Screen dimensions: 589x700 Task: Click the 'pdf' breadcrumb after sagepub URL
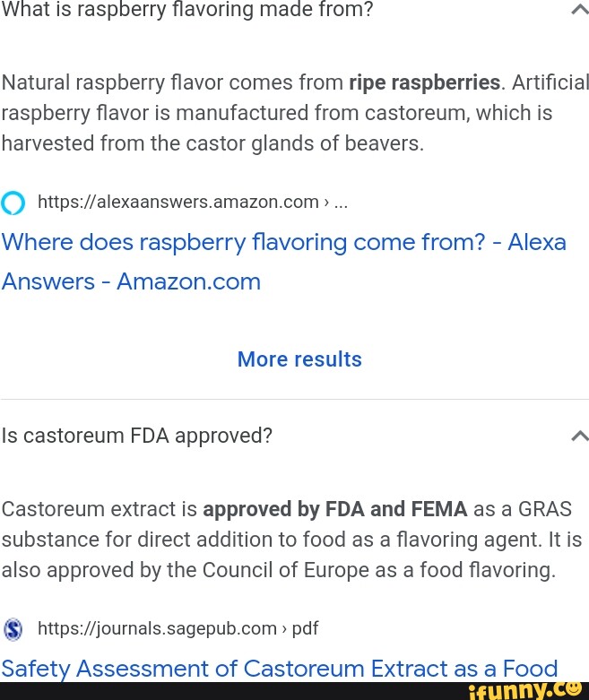click(305, 629)
